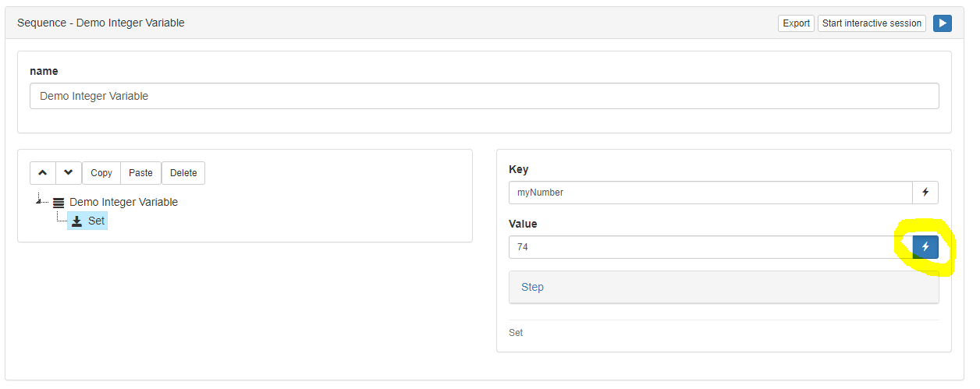Screen dimensions: 980x389
Task: Click the Value field containing 74
Action: [711, 247]
